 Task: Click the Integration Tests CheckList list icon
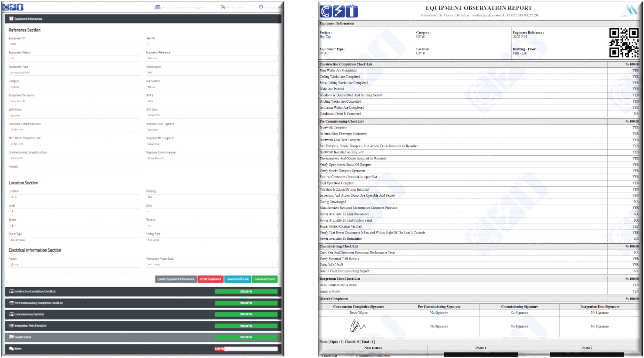11,326
